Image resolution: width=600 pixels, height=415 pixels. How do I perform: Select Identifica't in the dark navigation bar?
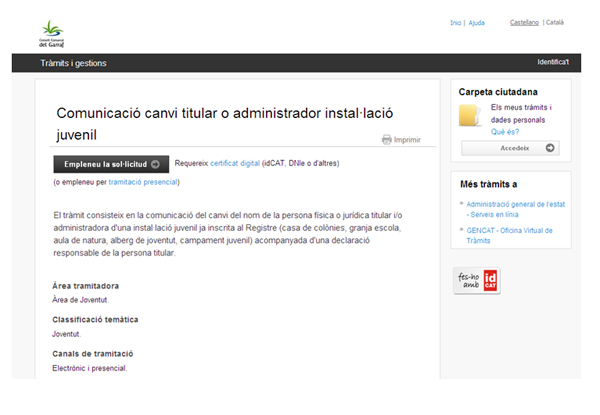553,63
